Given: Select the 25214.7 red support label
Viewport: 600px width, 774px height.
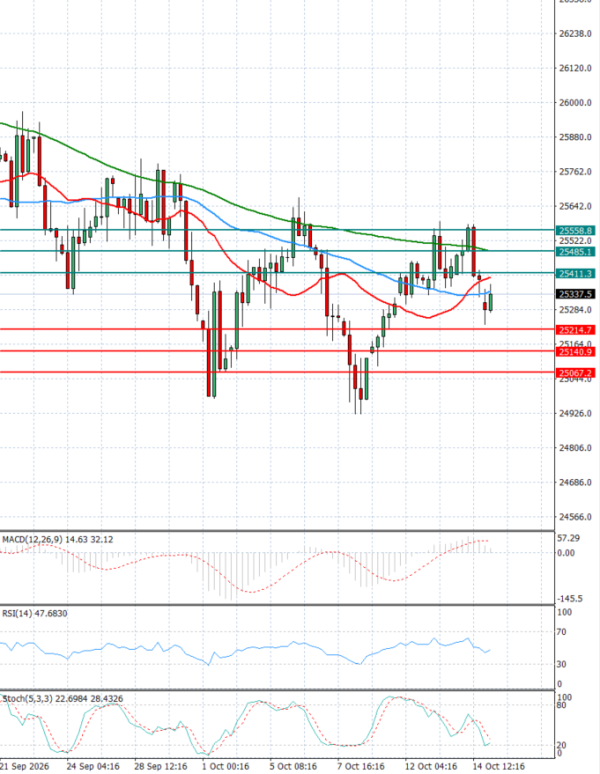Looking at the screenshot, I should 575,330.
